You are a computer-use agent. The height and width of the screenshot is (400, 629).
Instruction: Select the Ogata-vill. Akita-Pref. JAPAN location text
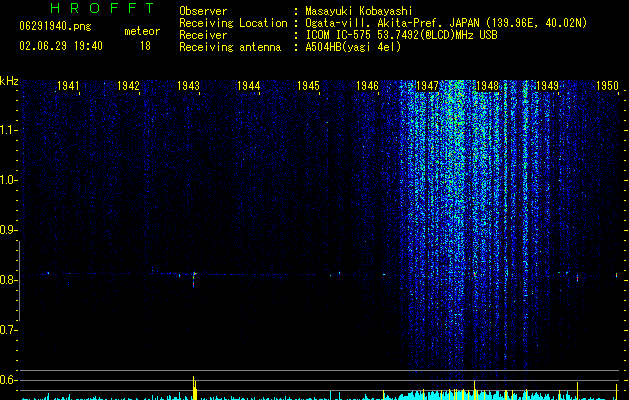446,23
